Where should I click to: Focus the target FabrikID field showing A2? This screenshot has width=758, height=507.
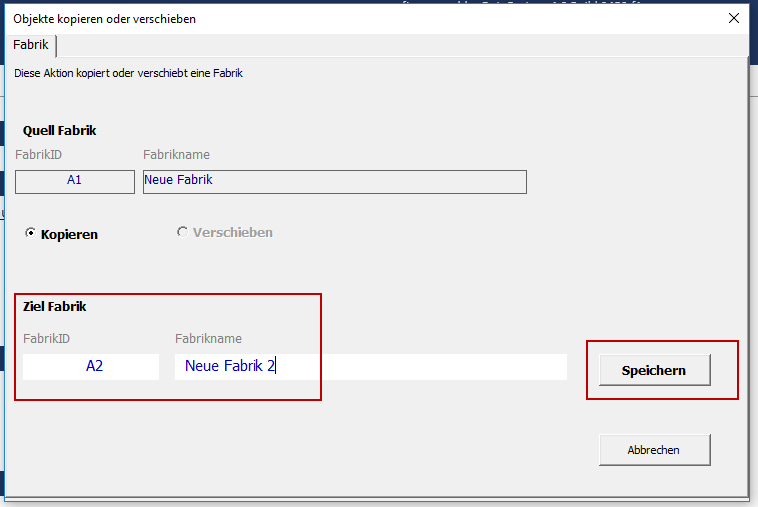click(91, 366)
